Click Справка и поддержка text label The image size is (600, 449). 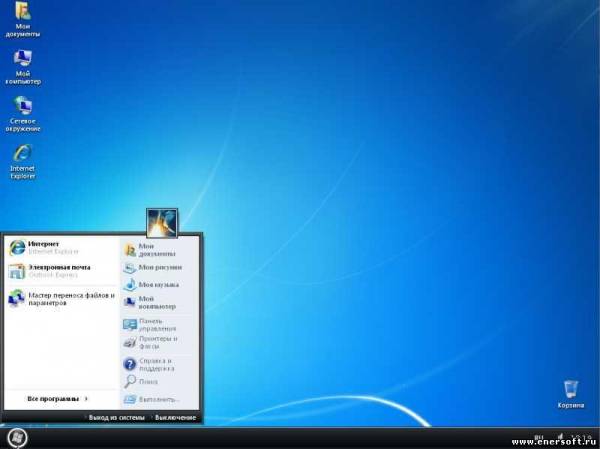[x=157, y=364]
